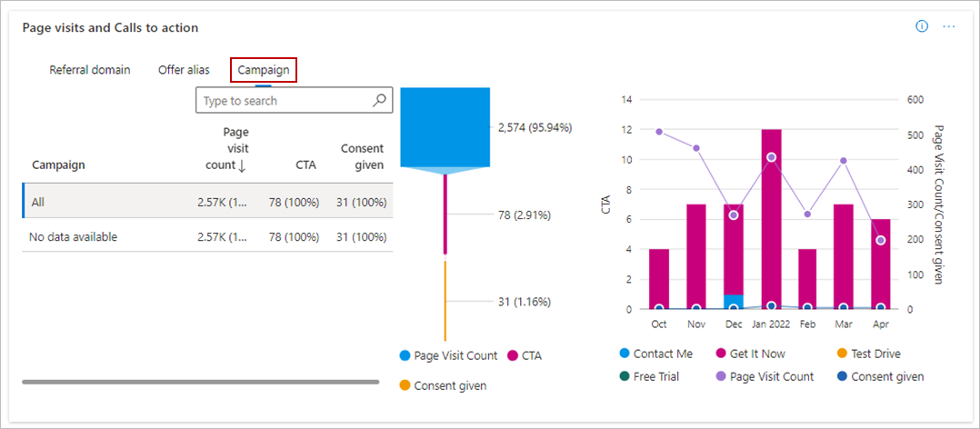Viewport: 980px width, 429px height.
Task: Click the search magnifier icon
Action: coord(380,101)
